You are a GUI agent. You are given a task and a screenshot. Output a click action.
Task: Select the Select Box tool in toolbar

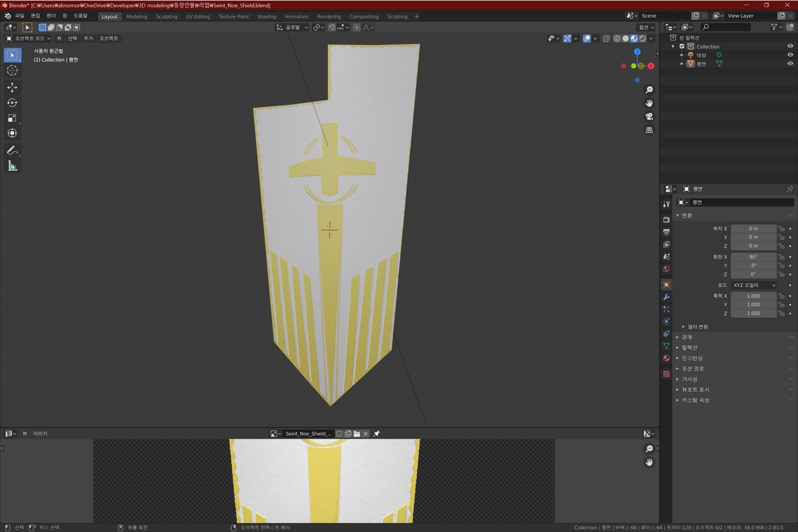point(12,55)
